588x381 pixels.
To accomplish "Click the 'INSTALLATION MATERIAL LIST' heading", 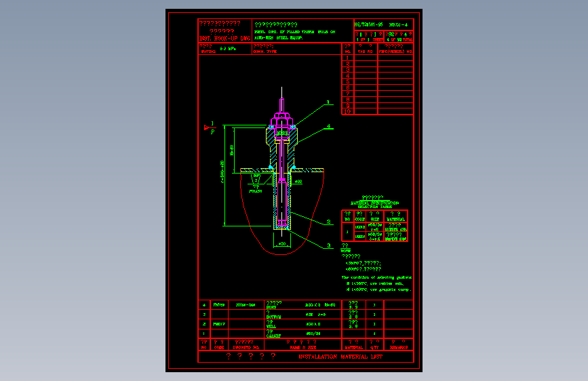I will point(340,357).
